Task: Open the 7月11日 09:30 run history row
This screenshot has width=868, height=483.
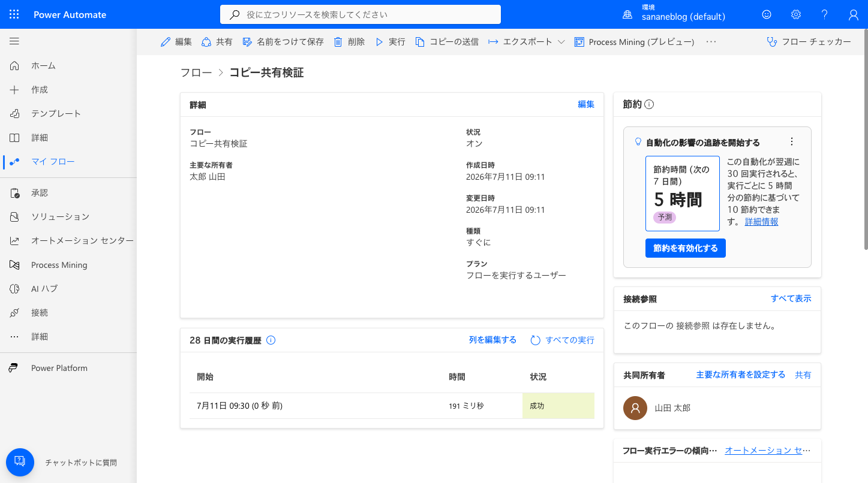Action: 392,406
